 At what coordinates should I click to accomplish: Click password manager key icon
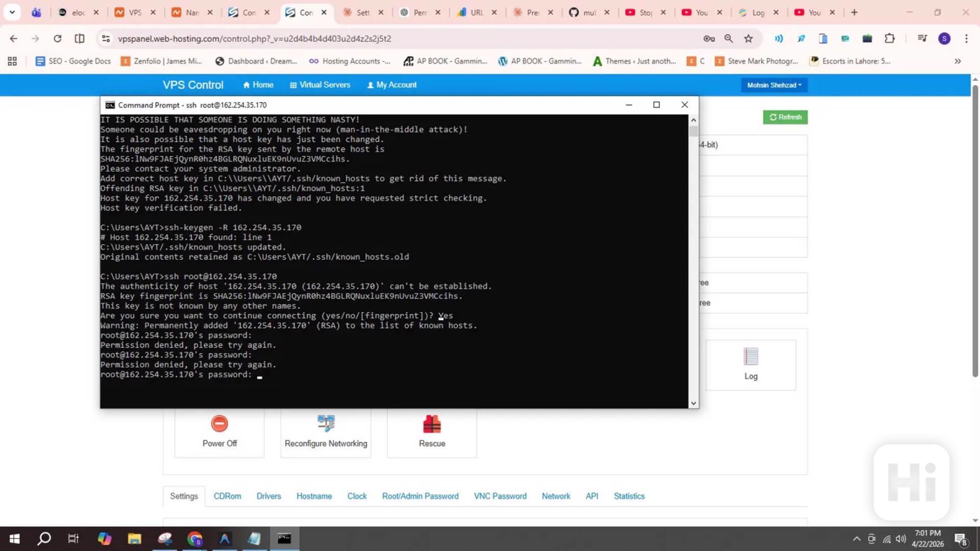pos(708,38)
